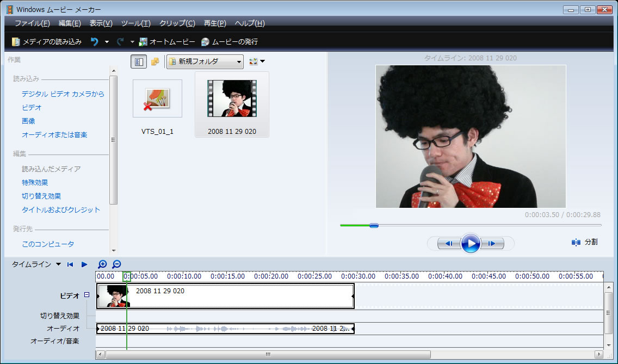Image resolution: width=618 pixels, height=364 pixels.
Task: Click the undo arrow icon in toolbar
Action: pyautogui.click(x=95, y=41)
